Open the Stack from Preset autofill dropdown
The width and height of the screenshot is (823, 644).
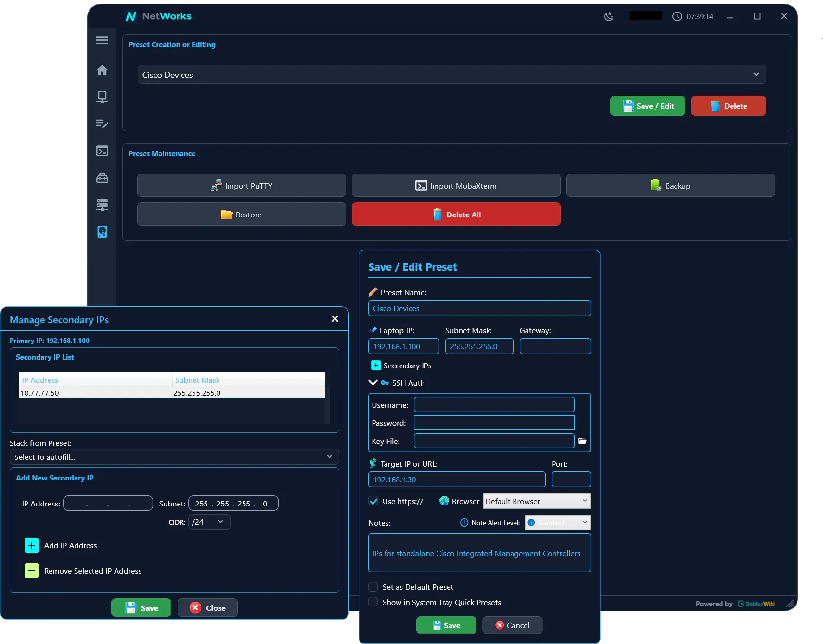[x=174, y=457]
